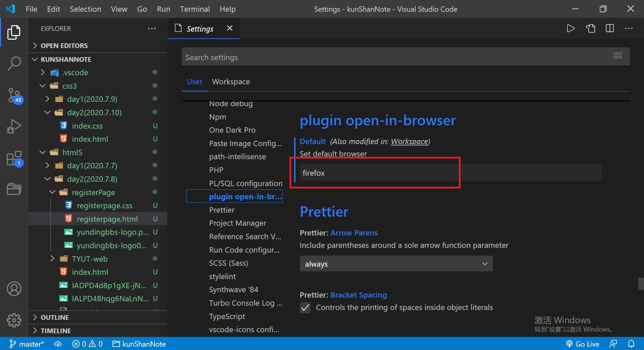Viewport: 644px width, 350px height.
Task: Open the Run and Debug view
Action: point(14,127)
